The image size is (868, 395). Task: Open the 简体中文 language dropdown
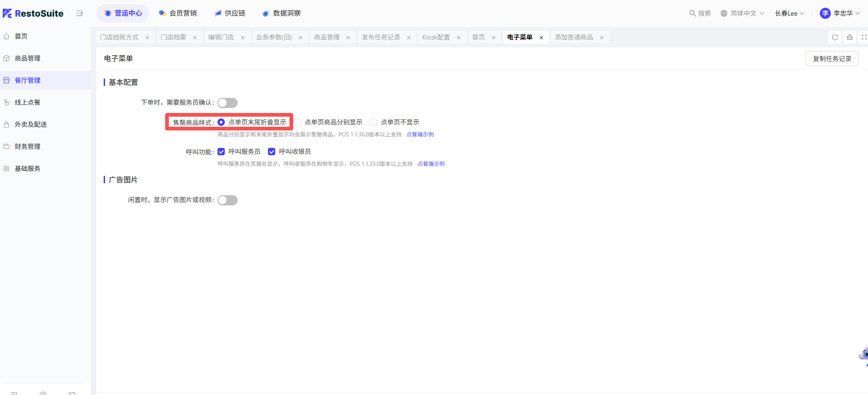[x=742, y=13]
